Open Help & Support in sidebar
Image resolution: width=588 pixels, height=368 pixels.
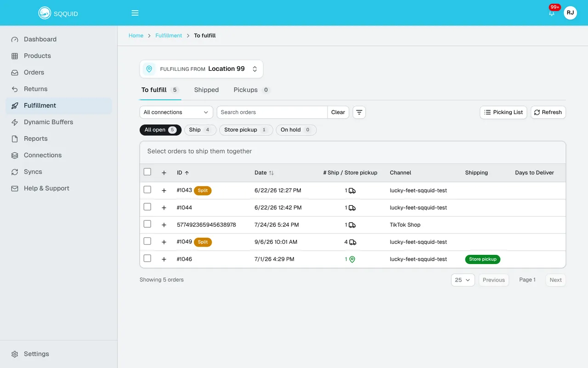[59, 189]
